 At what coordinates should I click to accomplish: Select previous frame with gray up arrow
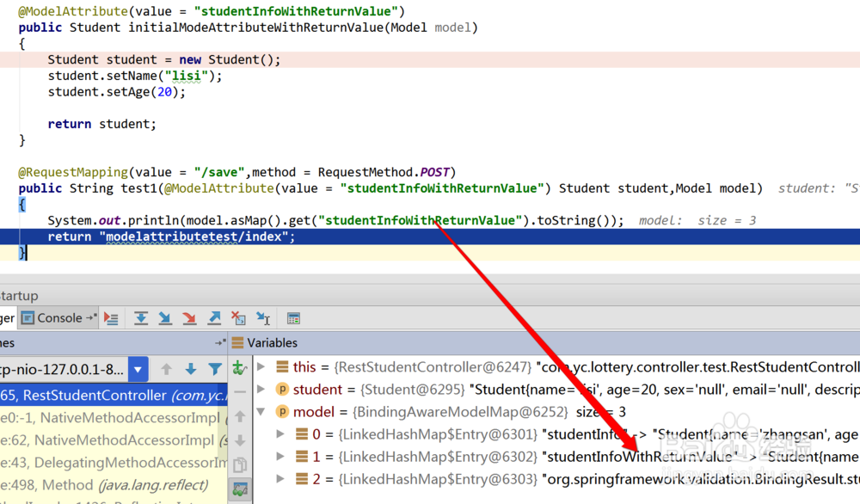(x=166, y=369)
